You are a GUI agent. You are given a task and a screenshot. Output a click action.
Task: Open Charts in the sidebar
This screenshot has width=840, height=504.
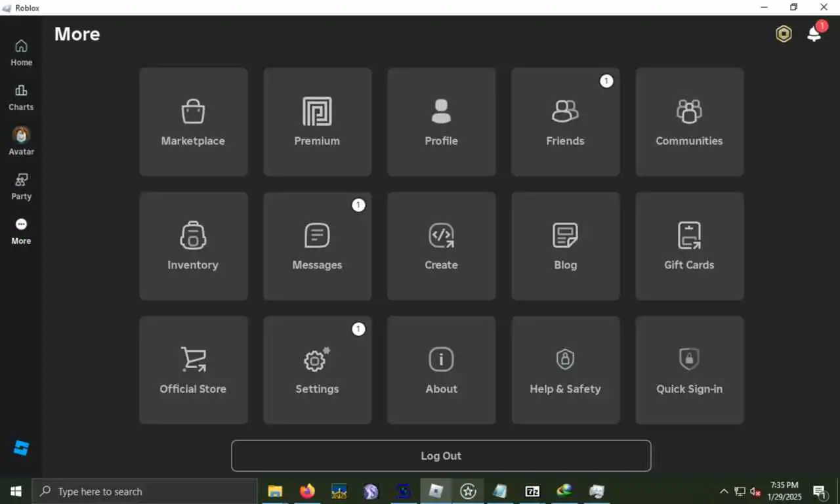click(x=21, y=97)
